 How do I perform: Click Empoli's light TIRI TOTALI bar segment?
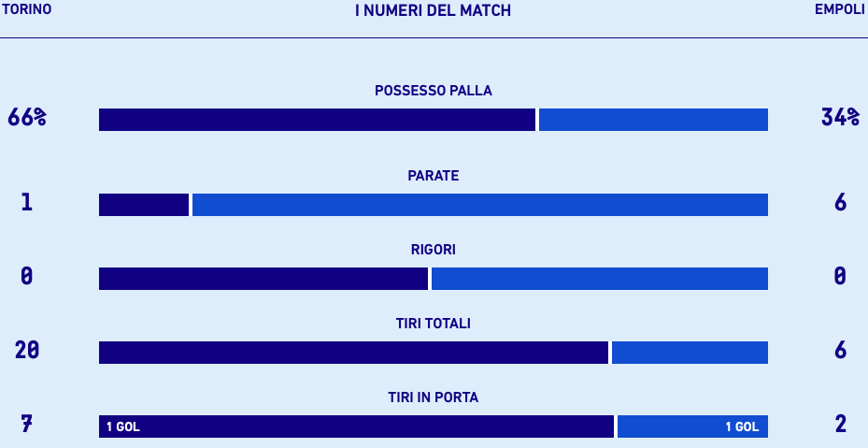point(690,353)
